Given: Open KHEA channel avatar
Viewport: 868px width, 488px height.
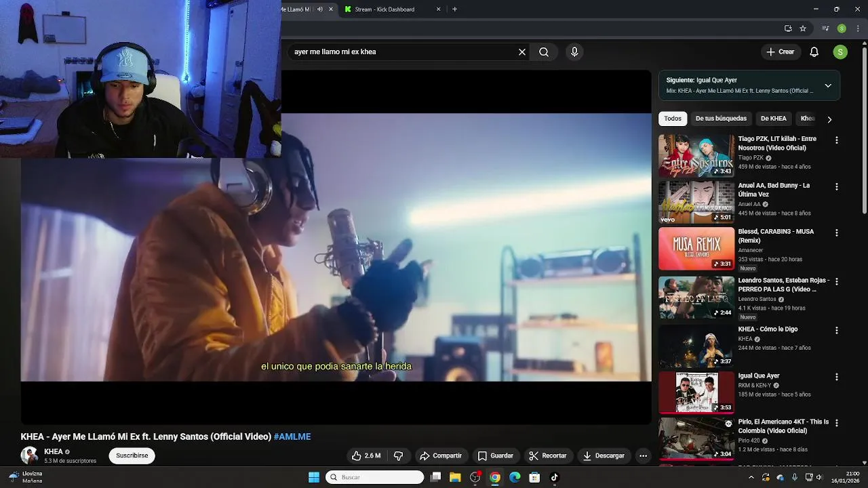Looking at the screenshot, I should (x=29, y=455).
